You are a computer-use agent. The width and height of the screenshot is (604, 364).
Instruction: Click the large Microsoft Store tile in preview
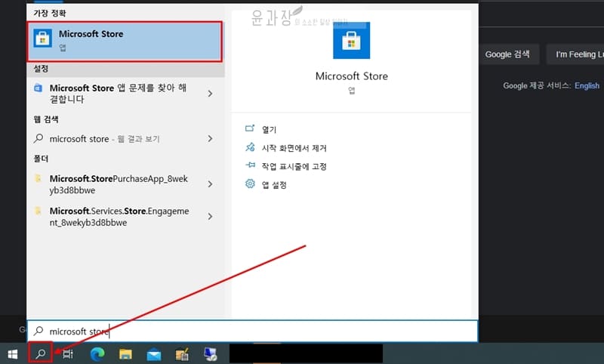pos(351,41)
